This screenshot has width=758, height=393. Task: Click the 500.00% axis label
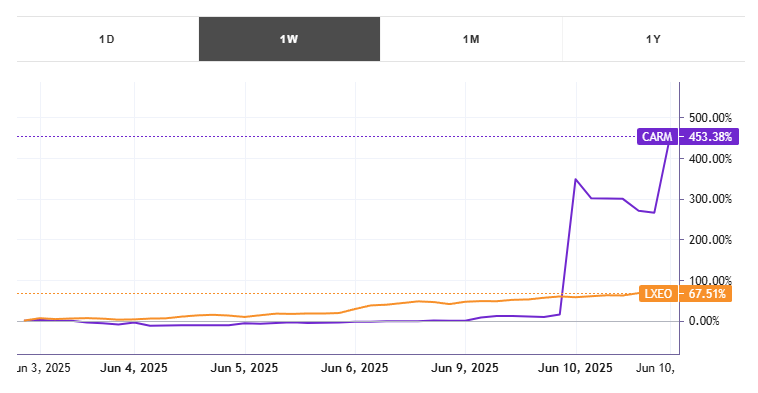click(710, 117)
